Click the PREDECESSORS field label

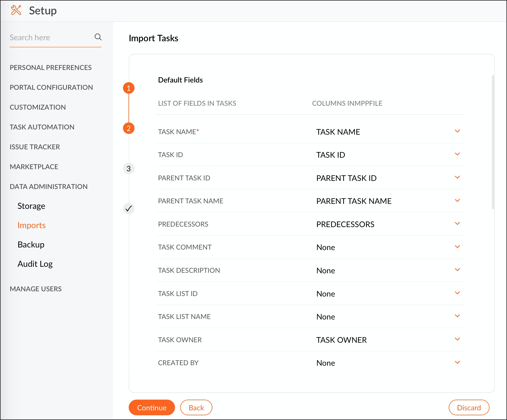[x=183, y=224]
